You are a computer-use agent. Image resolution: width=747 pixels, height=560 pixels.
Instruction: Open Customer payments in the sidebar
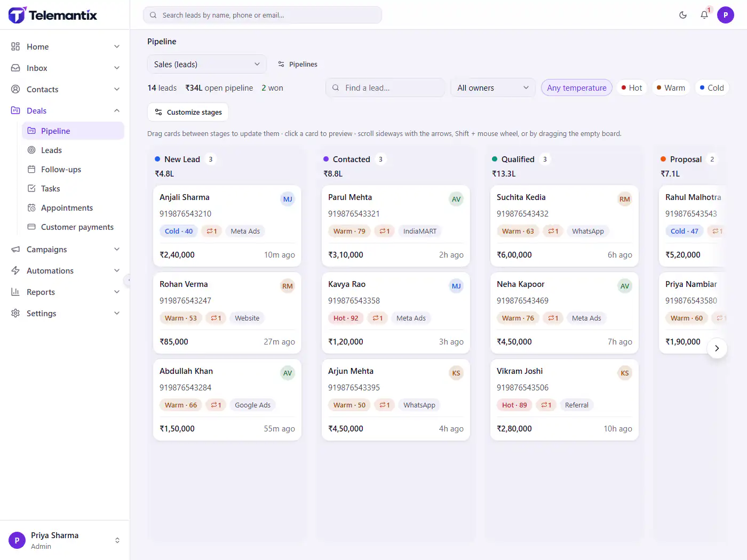[73, 227]
